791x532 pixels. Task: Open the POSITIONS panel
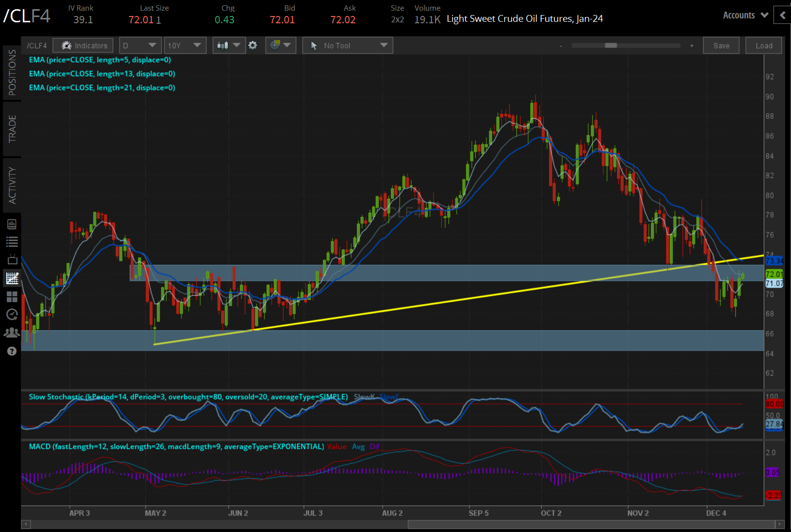point(12,72)
